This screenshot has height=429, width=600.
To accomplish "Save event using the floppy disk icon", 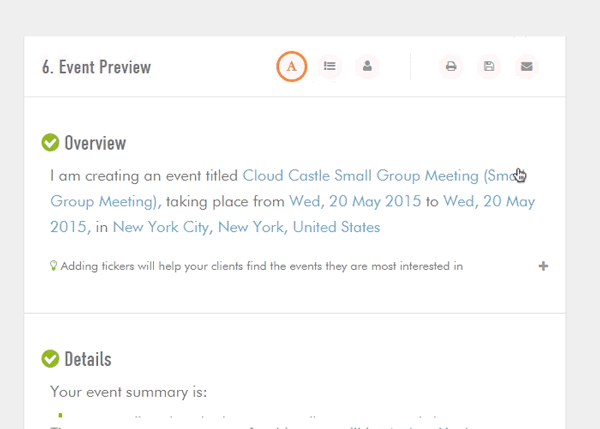I will [x=489, y=66].
